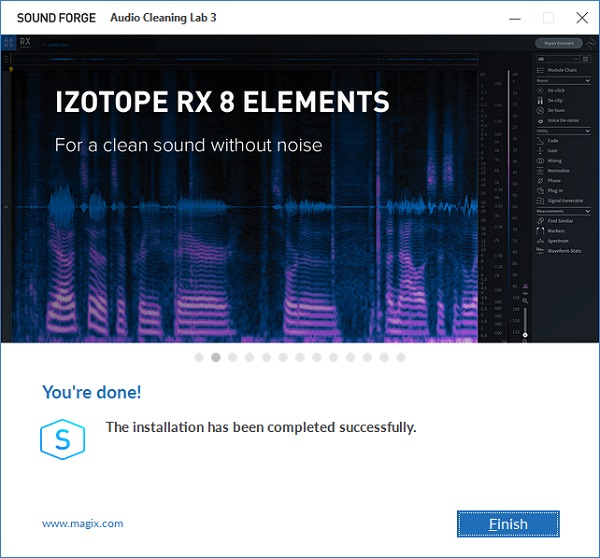Open the www.magix.com link
600x558 pixels.
pyautogui.click(x=83, y=523)
